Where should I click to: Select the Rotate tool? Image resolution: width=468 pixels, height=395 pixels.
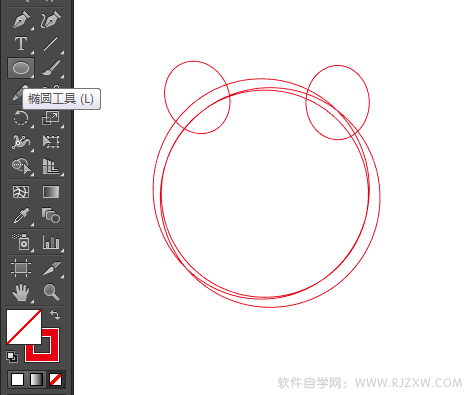(21, 118)
